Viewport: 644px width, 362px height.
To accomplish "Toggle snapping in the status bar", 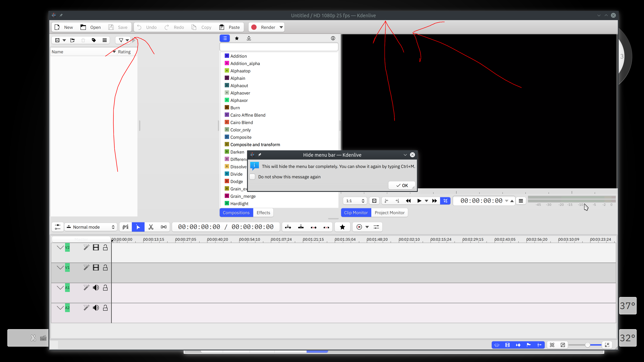I will (x=539, y=345).
